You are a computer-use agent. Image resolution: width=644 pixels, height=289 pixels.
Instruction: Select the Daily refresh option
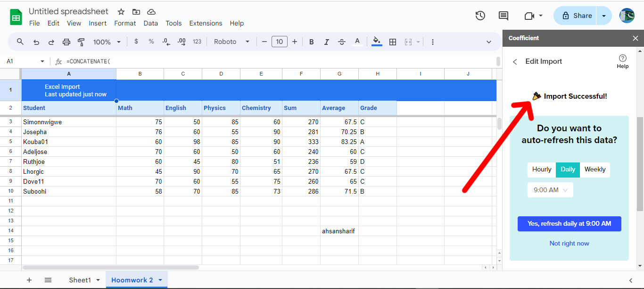(568, 170)
